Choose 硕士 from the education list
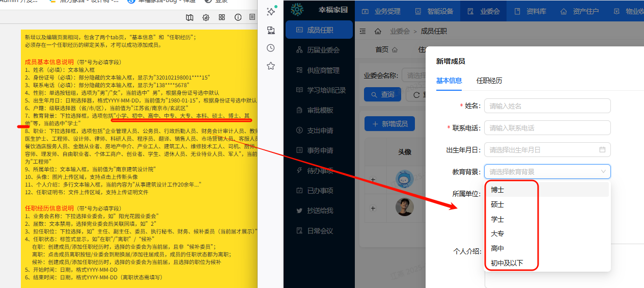Screen dimensions: 644x288 (547, 204)
